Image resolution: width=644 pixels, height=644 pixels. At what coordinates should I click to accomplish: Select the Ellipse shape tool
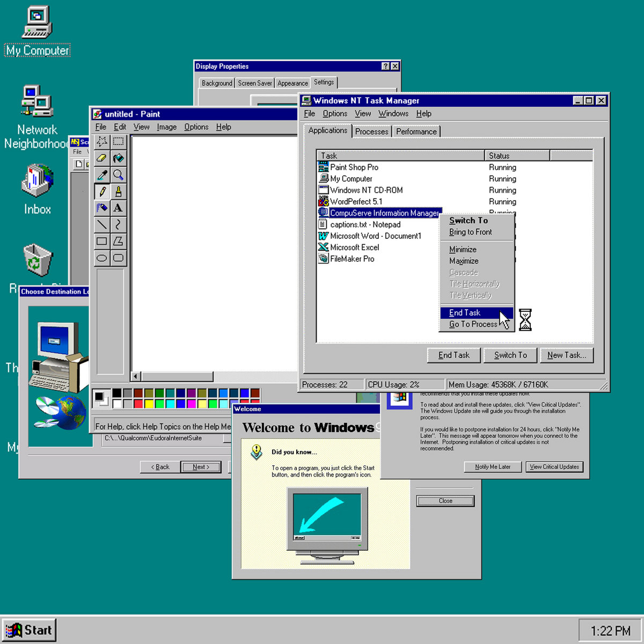[x=101, y=258]
